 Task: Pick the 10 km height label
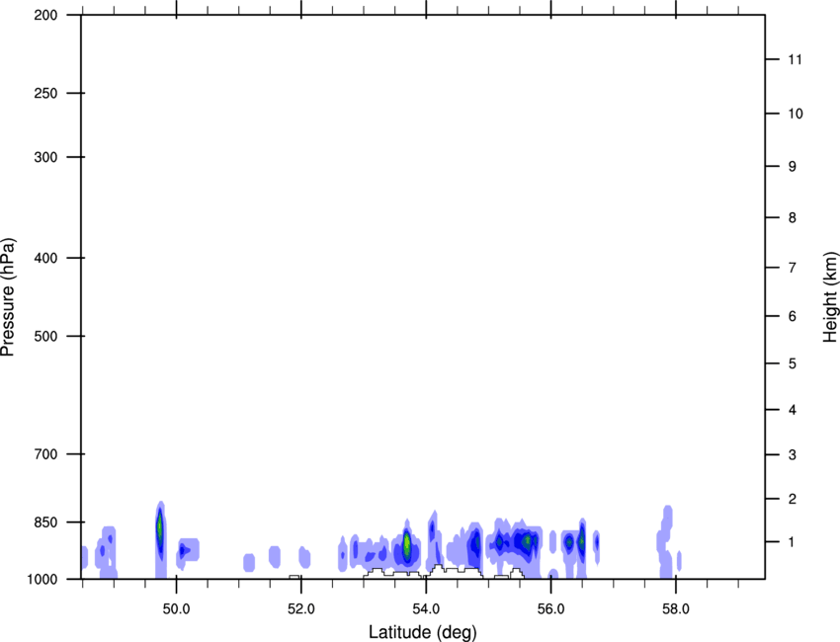point(795,114)
